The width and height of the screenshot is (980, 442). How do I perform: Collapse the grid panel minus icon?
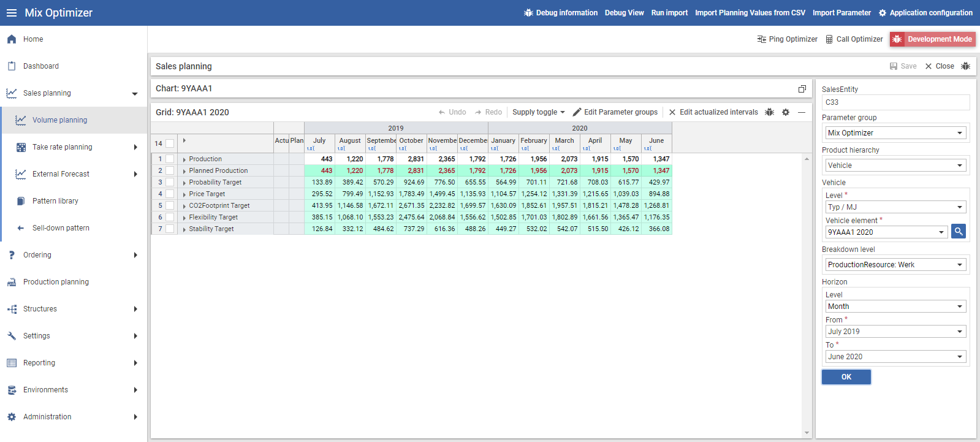801,112
